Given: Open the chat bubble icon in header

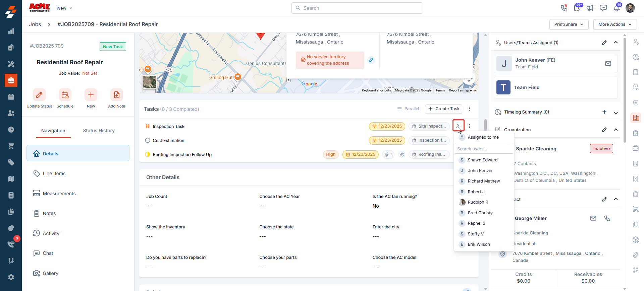Looking at the screenshot, I should pos(603,8).
